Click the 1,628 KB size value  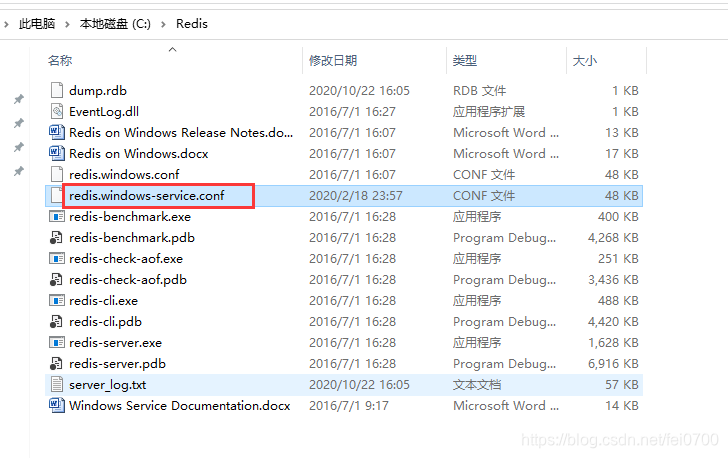613,342
